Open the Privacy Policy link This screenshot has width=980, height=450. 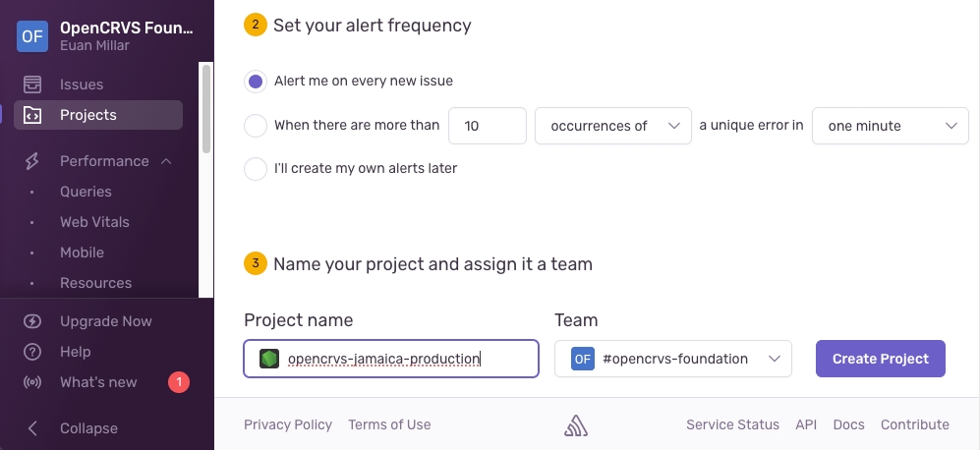point(288,424)
